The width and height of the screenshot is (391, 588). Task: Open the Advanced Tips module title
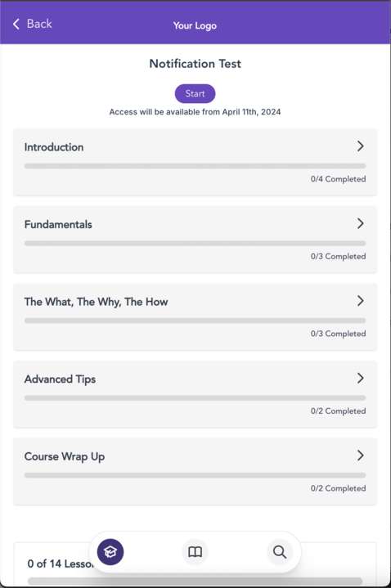coord(60,379)
